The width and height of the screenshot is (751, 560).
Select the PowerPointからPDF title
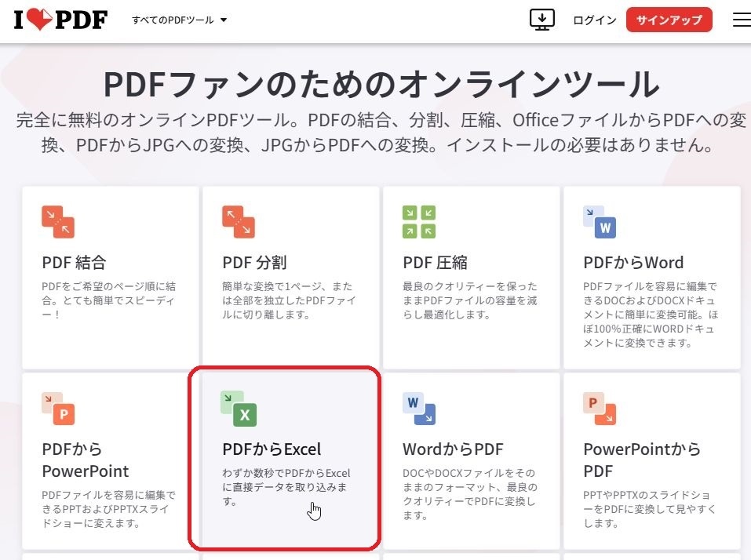point(642,460)
